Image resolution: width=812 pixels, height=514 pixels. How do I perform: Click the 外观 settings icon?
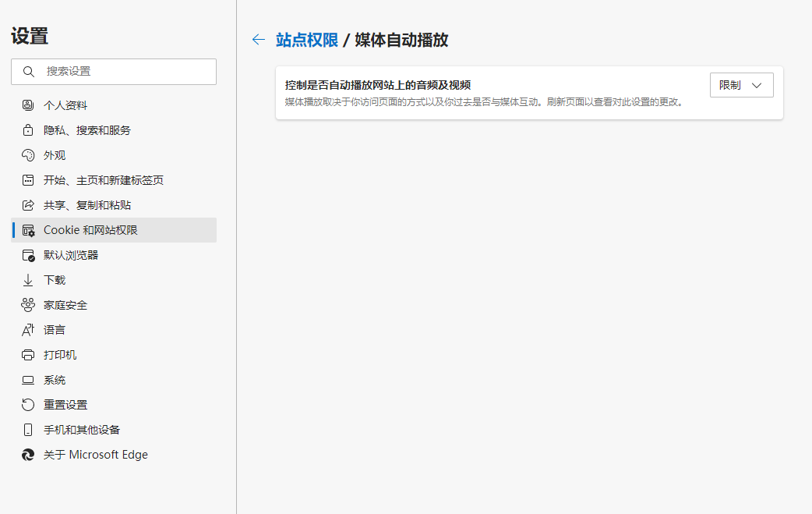point(29,154)
